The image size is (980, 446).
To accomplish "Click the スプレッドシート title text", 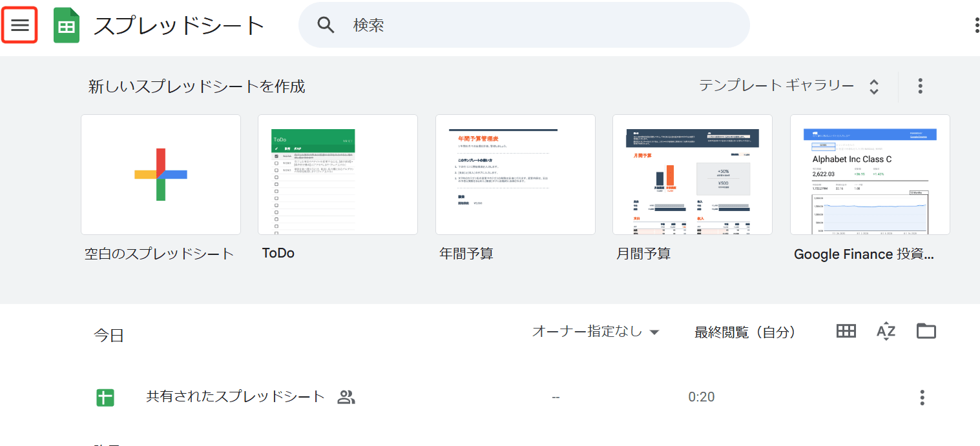I will 179,26.
